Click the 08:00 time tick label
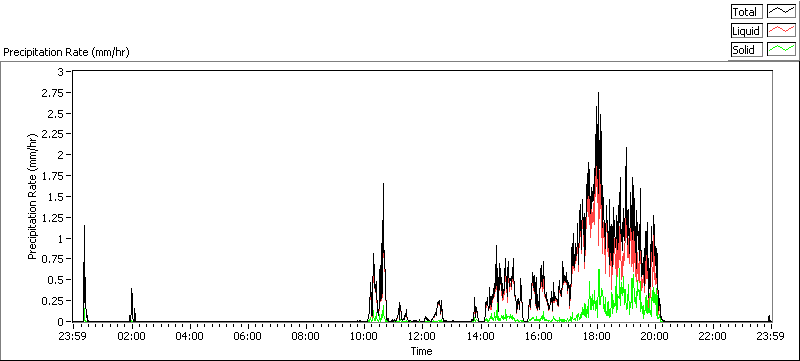This screenshot has width=800, height=361. 306,336
